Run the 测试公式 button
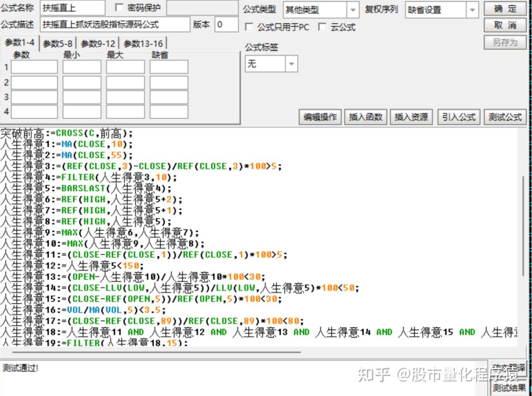 [x=505, y=117]
